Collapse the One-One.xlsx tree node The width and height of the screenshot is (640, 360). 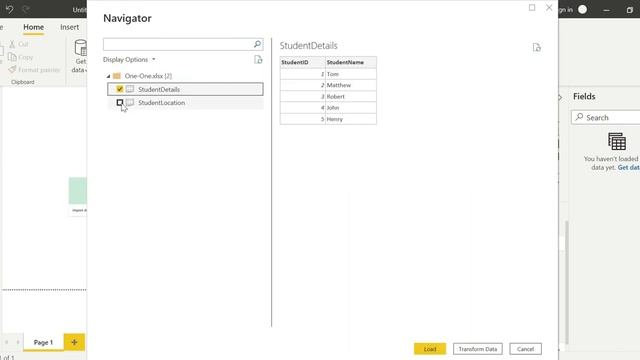pyautogui.click(x=109, y=76)
